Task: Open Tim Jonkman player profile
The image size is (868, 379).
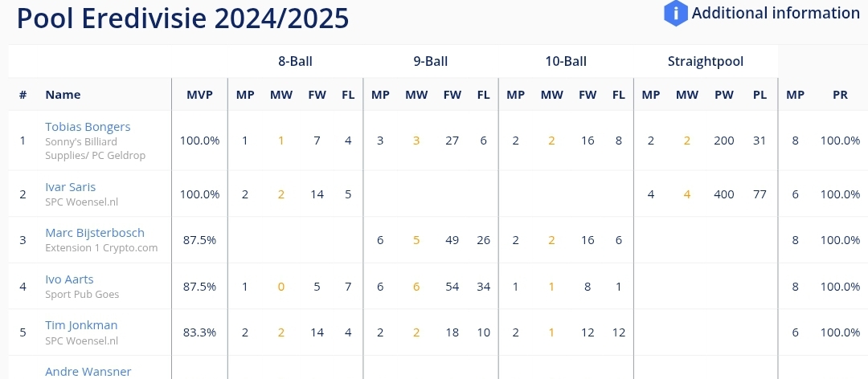Action: [81, 325]
